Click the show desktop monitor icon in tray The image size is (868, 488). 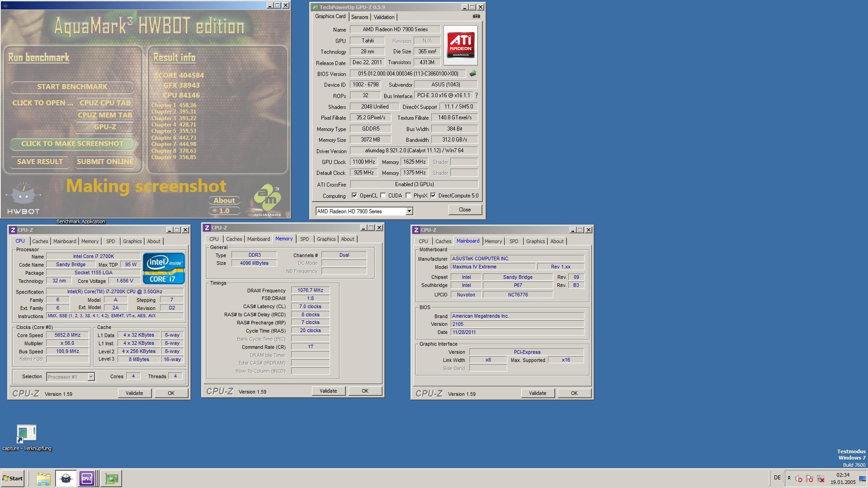(x=862, y=479)
